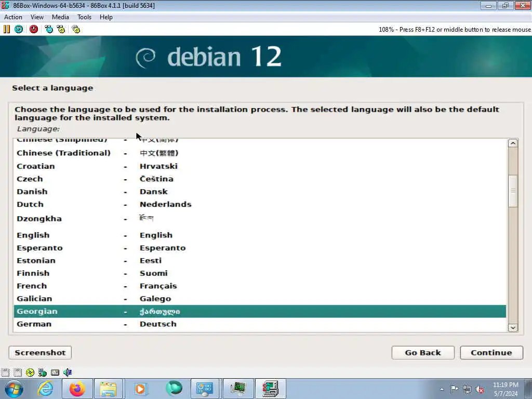Viewport: 532px width, 399px height.
Task: Click first floppy drive status bar icon
Action: click(x=5, y=373)
